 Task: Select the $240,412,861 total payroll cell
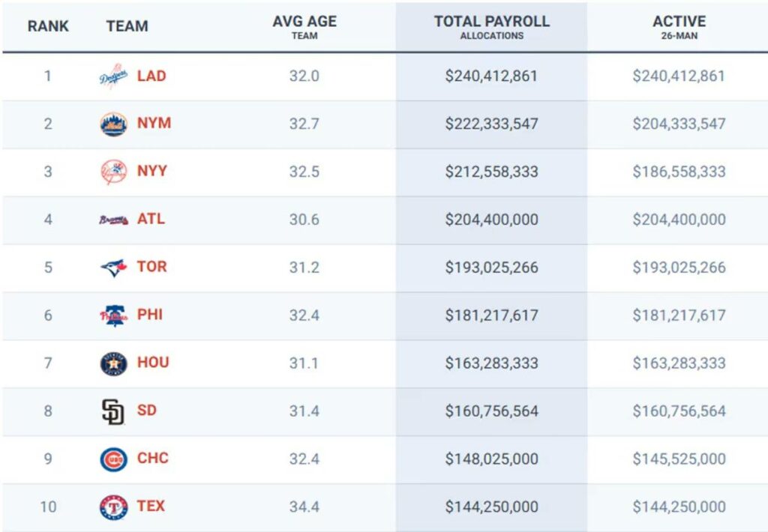pos(491,76)
